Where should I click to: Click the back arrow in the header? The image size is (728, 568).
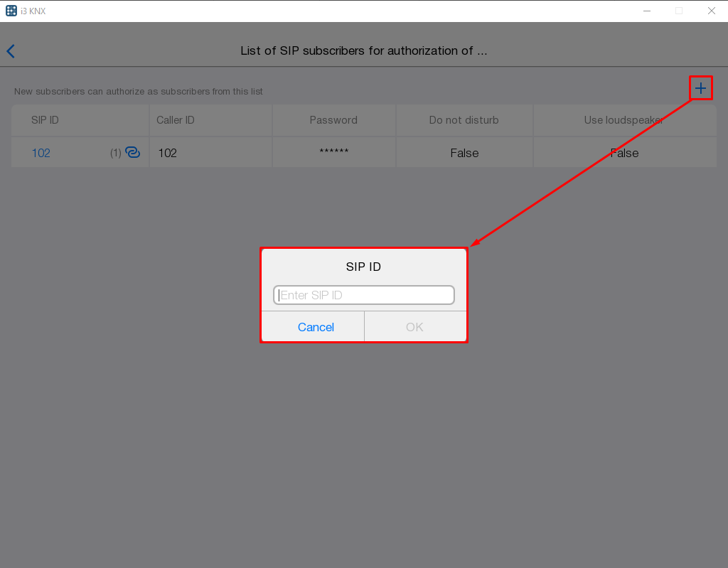[x=10, y=50]
